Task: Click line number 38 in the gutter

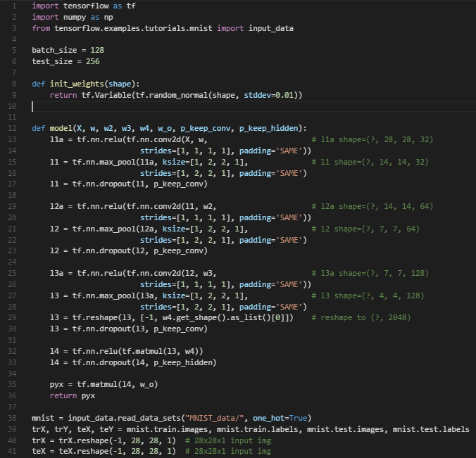Action: 13,418
